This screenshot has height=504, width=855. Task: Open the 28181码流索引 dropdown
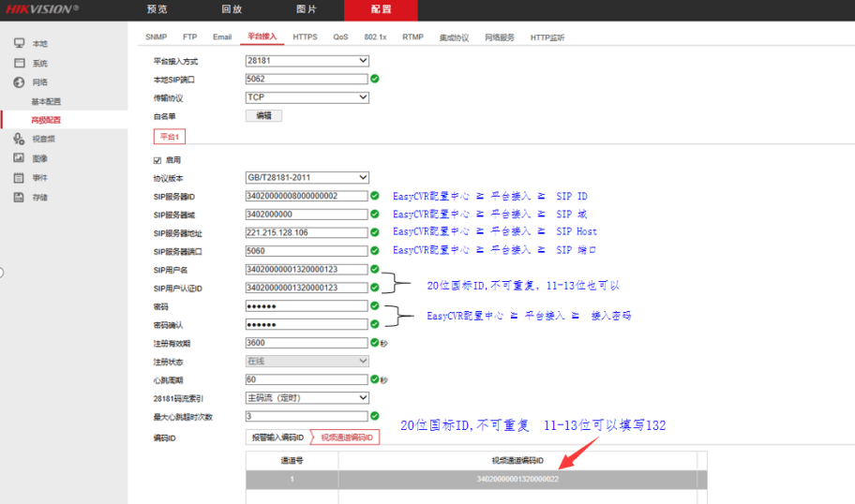tap(307, 397)
